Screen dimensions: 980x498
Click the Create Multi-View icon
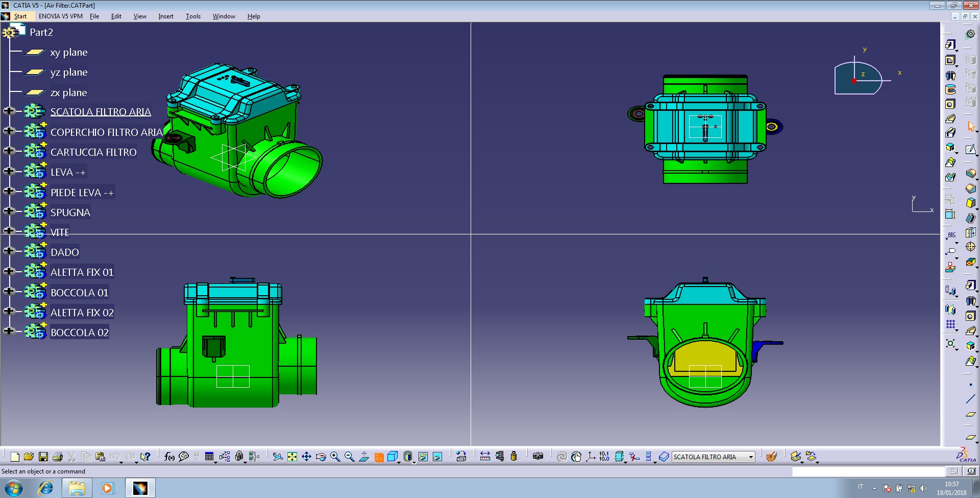379,457
